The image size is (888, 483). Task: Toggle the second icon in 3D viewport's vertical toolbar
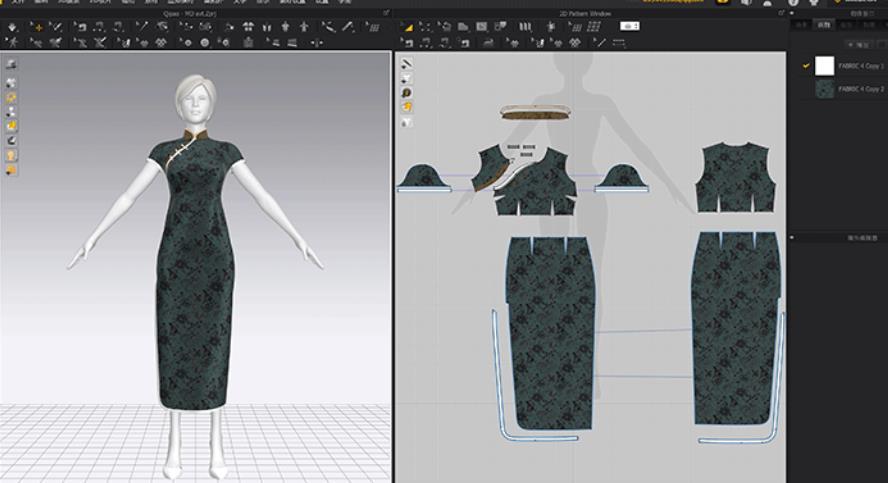point(11,84)
